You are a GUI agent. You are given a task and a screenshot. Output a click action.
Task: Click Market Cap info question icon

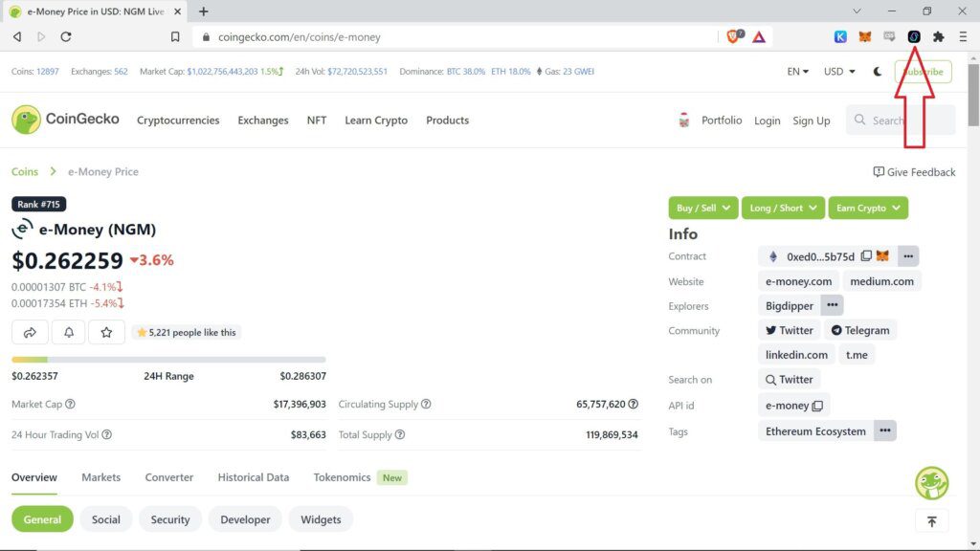click(x=70, y=404)
